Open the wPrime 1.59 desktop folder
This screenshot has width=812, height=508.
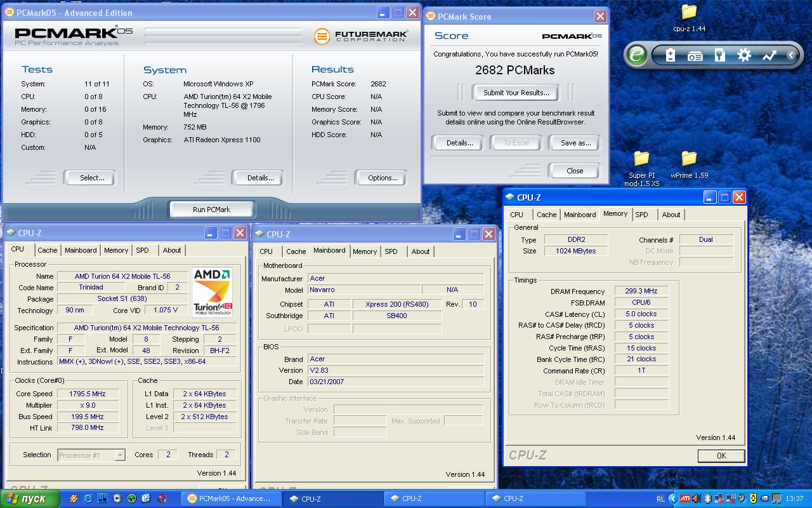pyautogui.click(x=689, y=164)
